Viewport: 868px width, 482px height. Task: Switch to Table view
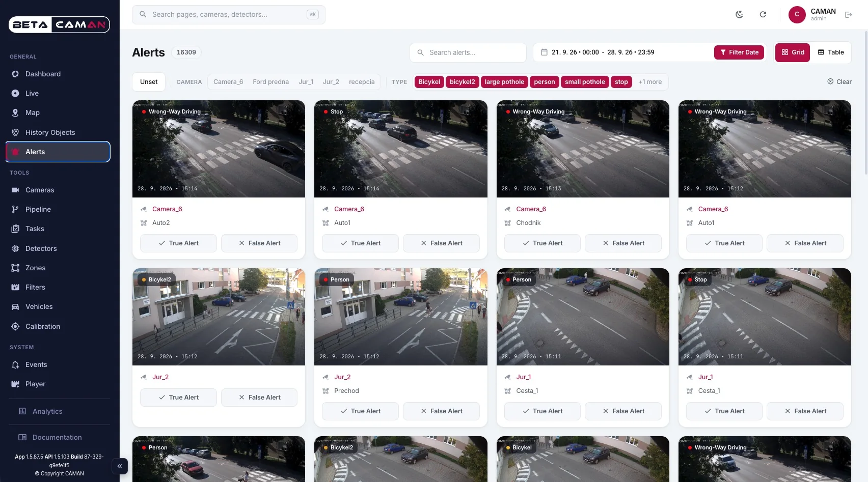point(831,52)
